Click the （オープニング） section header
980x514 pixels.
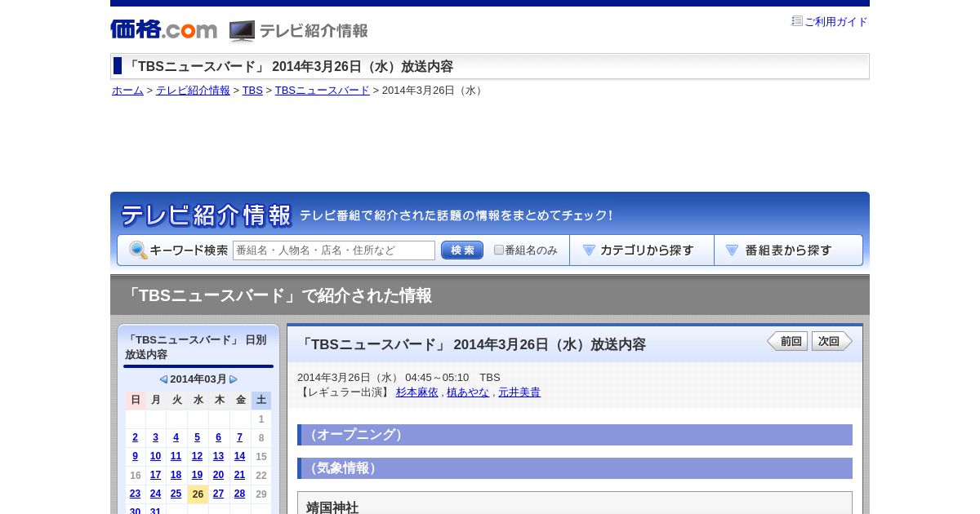point(575,435)
